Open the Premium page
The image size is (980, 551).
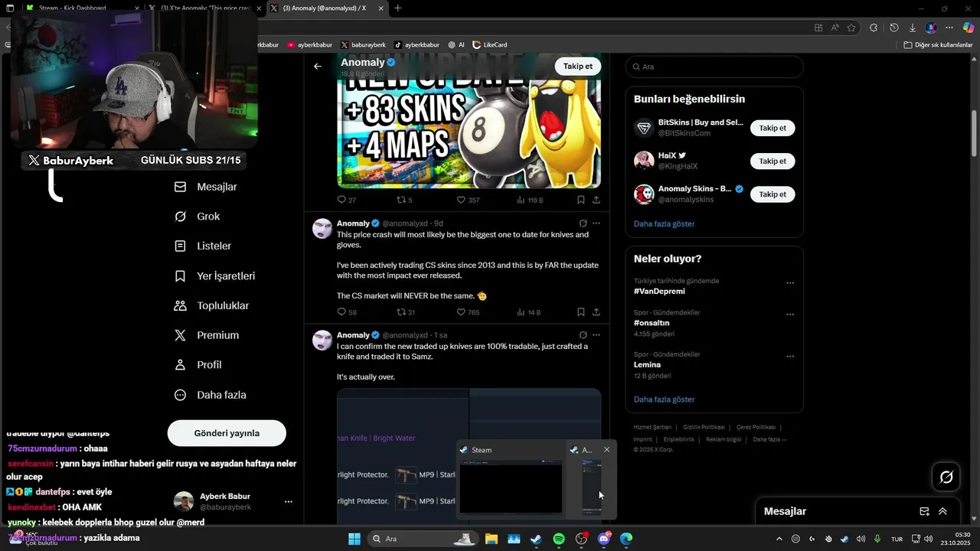coord(207,335)
